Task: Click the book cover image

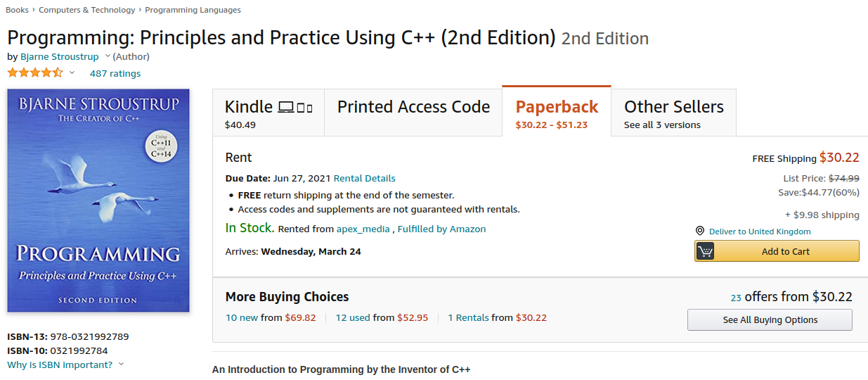Action: [x=98, y=201]
